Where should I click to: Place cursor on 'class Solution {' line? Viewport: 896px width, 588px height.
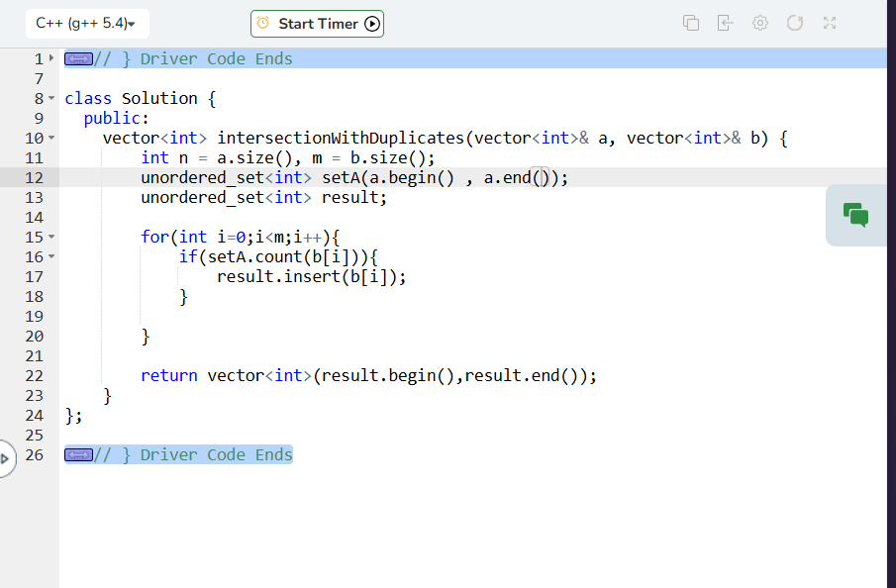click(140, 98)
